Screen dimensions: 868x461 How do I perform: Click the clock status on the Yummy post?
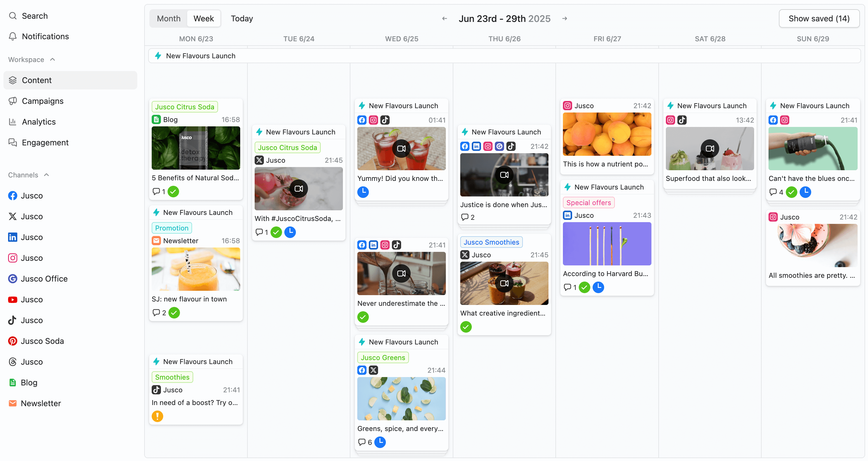click(x=363, y=192)
